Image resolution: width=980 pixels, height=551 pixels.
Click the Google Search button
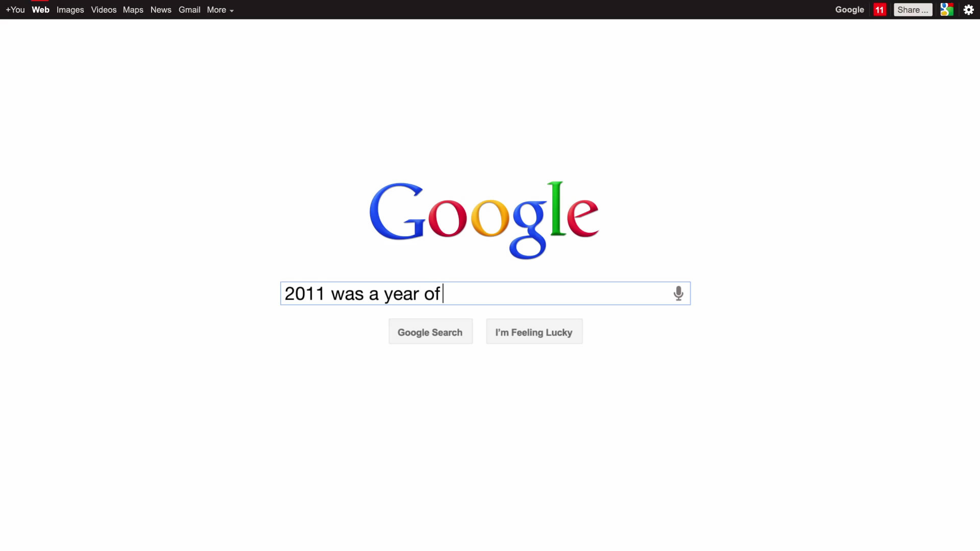tap(429, 332)
